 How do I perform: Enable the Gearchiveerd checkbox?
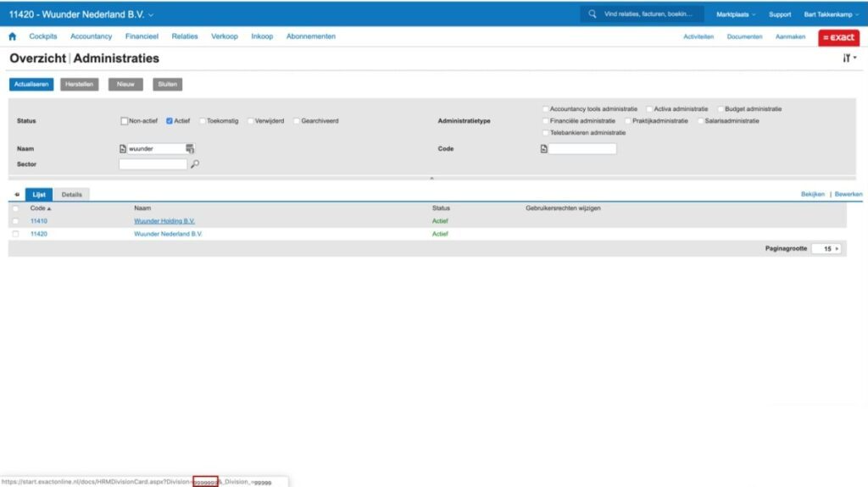[297, 120]
